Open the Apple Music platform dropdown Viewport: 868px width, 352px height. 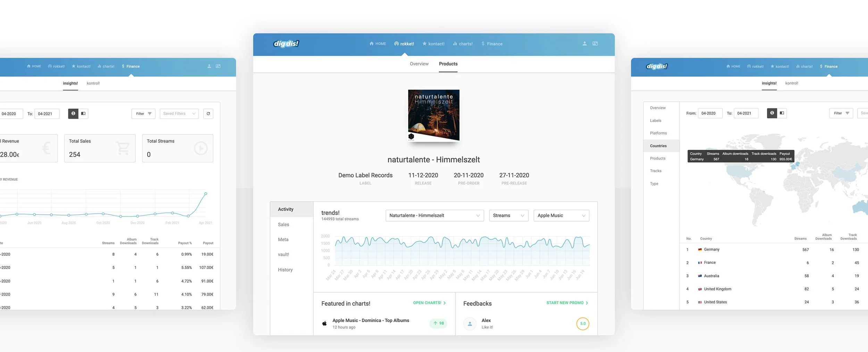561,216
